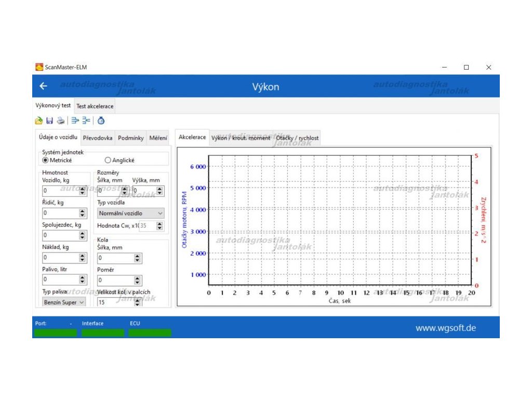
Task: Adjust the Vozidlo, kg spinner arrows
Action: (83, 191)
